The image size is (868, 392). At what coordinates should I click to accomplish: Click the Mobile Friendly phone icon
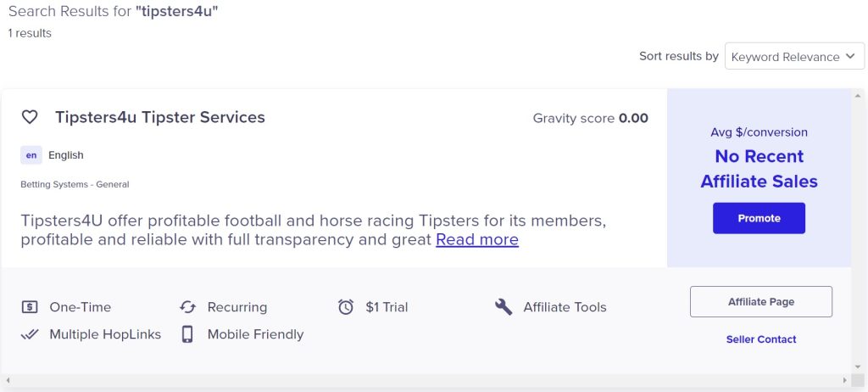point(187,333)
